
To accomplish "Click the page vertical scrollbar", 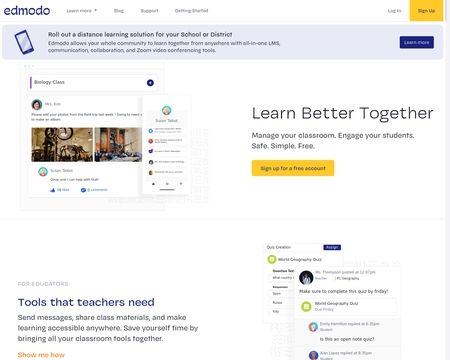I will (447, 180).
